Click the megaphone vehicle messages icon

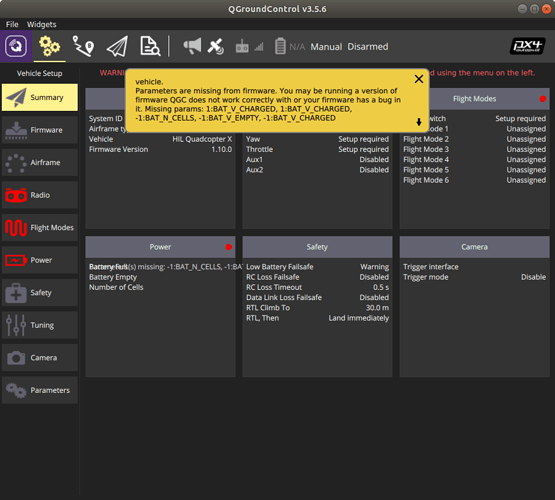click(x=192, y=46)
